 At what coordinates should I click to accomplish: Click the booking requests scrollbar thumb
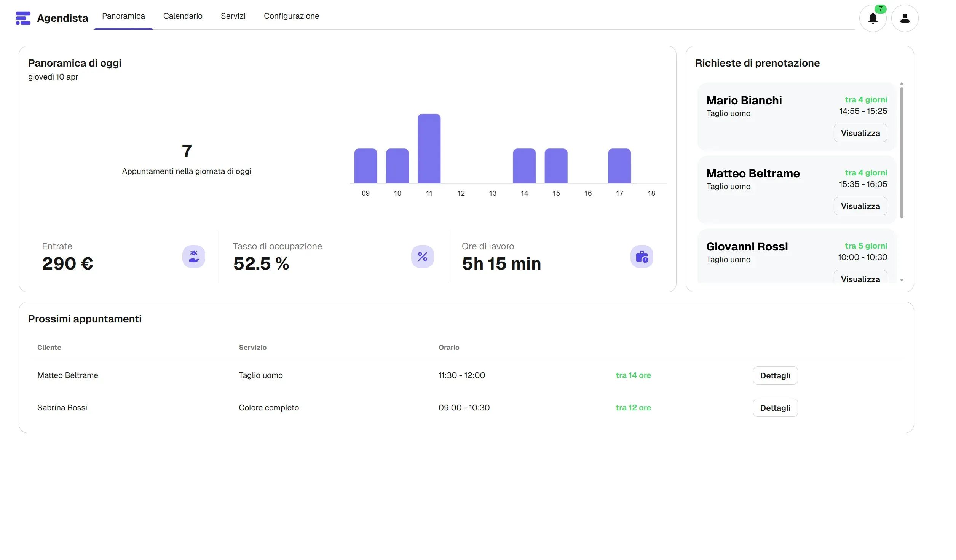point(902,153)
